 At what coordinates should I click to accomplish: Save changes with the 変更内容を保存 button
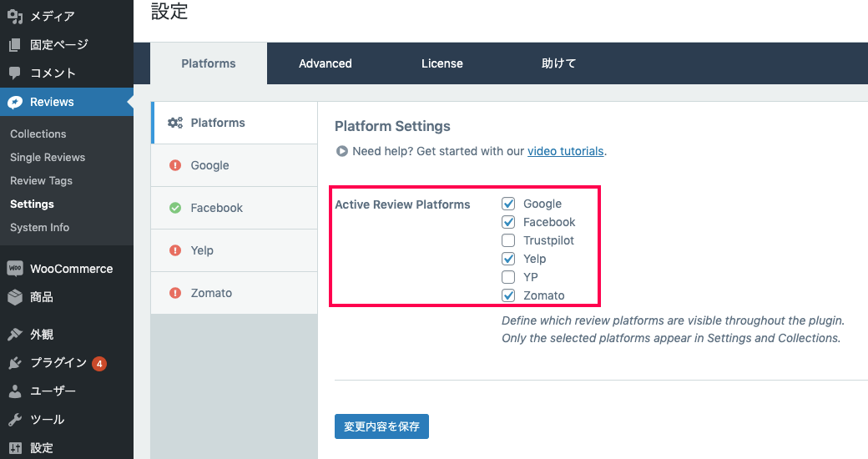click(382, 426)
